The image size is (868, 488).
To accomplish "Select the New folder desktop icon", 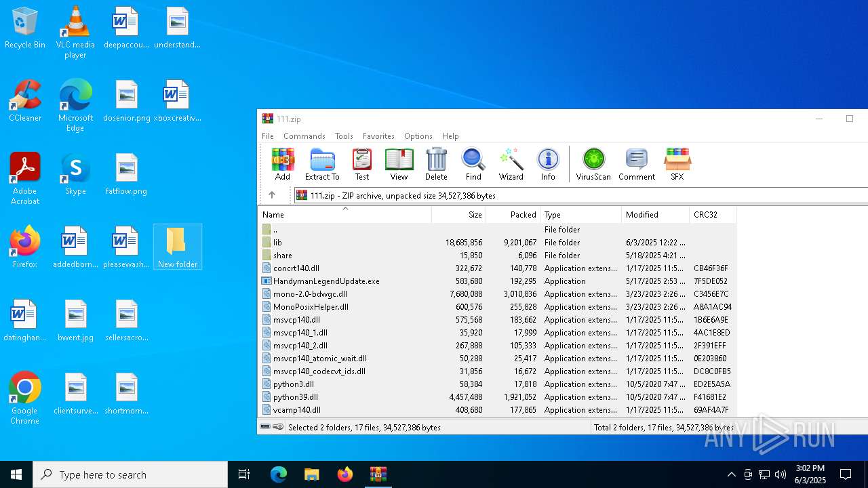I will coord(178,247).
